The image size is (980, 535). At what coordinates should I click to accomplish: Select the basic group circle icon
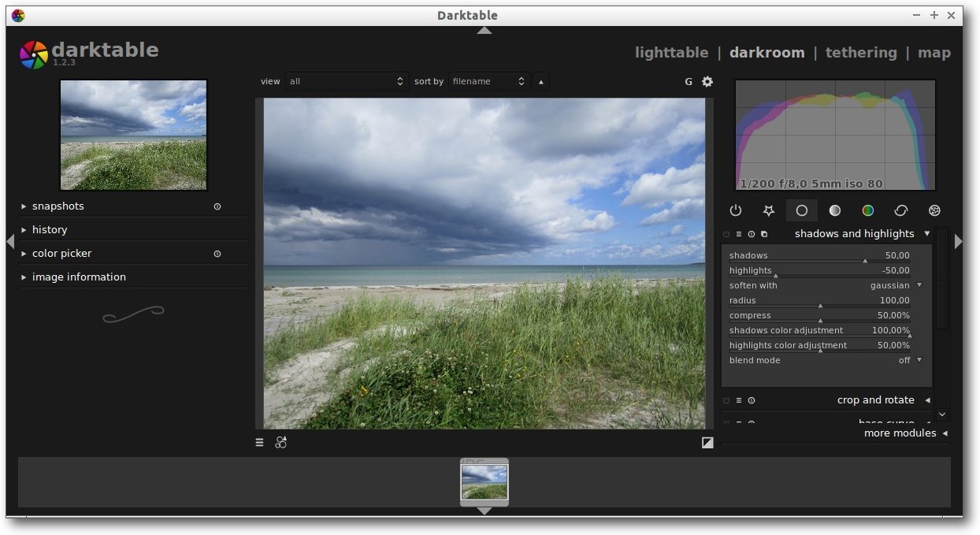pyautogui.click(x=802, y=210)
